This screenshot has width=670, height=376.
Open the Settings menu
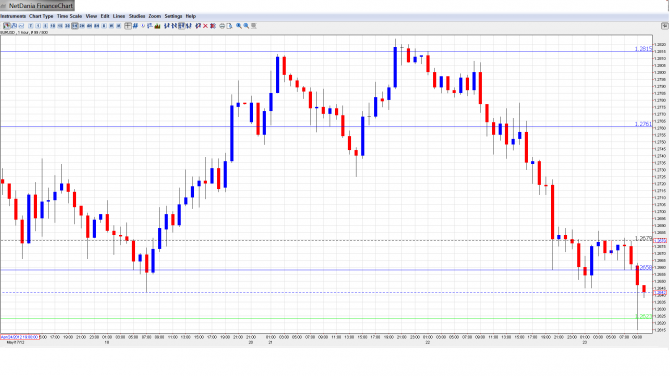pyautogui.click(x=173, y=16)
